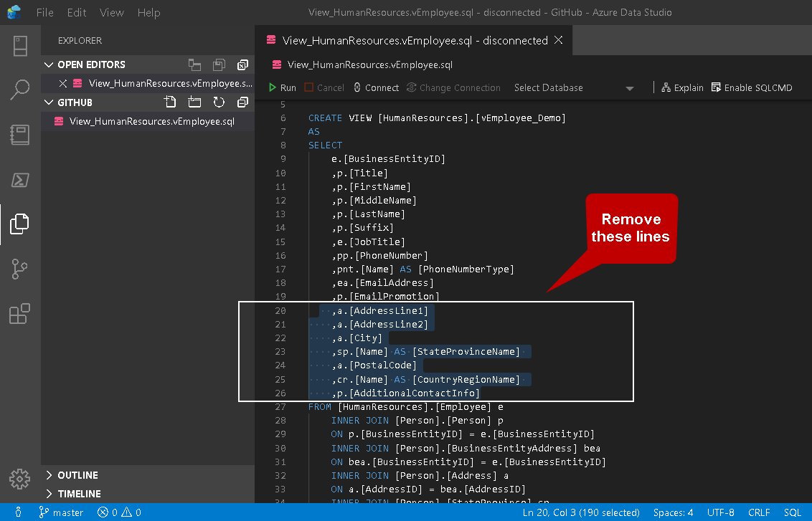Select View_HumanResources.vEmployee.sql in GITHUB folder

(151, 121)
